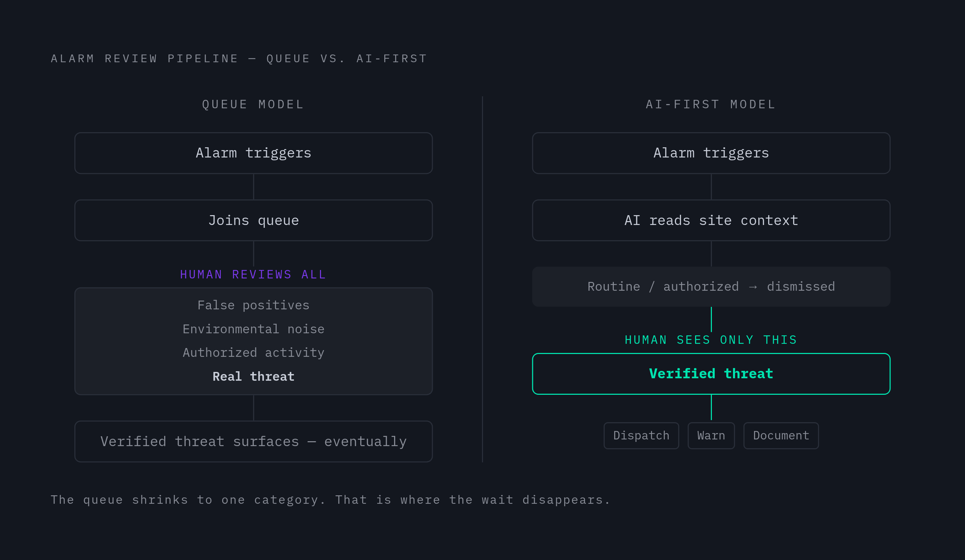Click the caption about the queue shrinking
Viewport: 965px width, 560px height.
[x=330, y=500]
